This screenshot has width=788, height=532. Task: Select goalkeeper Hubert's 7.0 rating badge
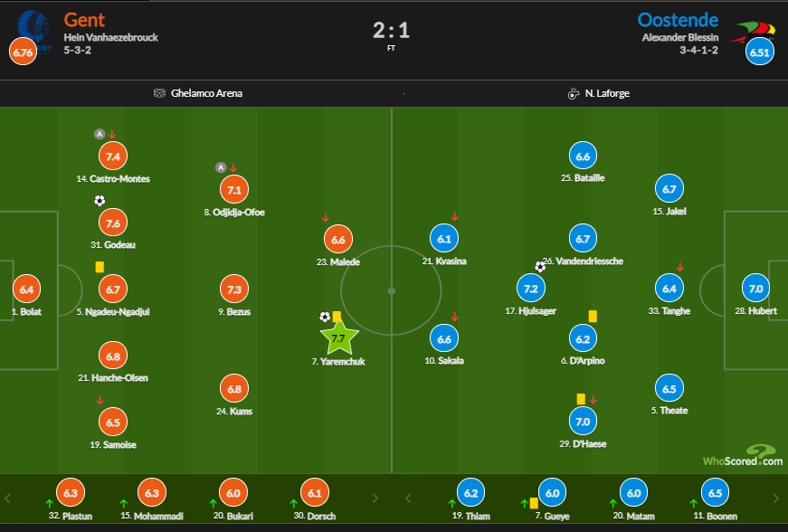(755, 289)
